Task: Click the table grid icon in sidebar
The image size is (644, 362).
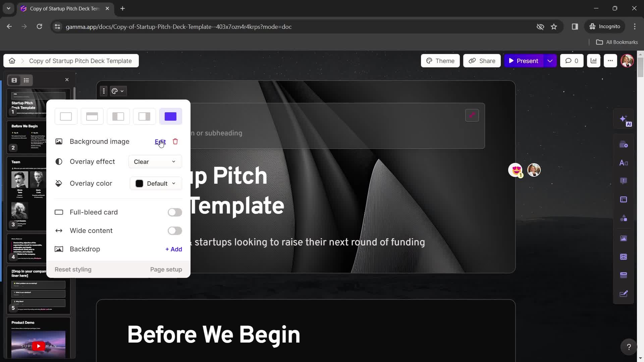Action: (14, 80)
